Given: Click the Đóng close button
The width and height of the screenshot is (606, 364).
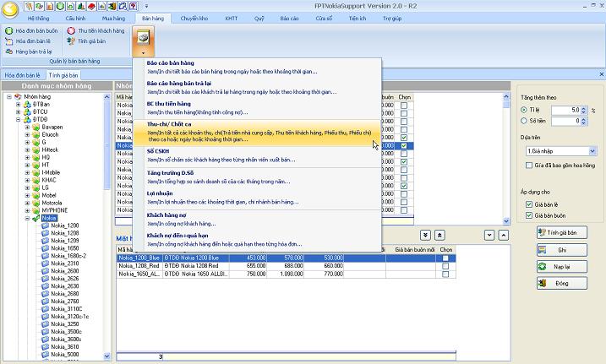Looking at the screenshot, I should 562,283.
